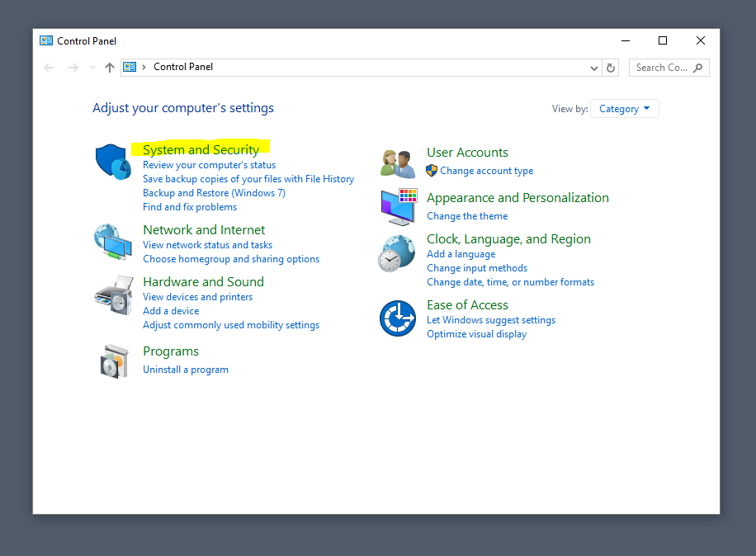Open Hardware and Sound category

click(204, 282)
